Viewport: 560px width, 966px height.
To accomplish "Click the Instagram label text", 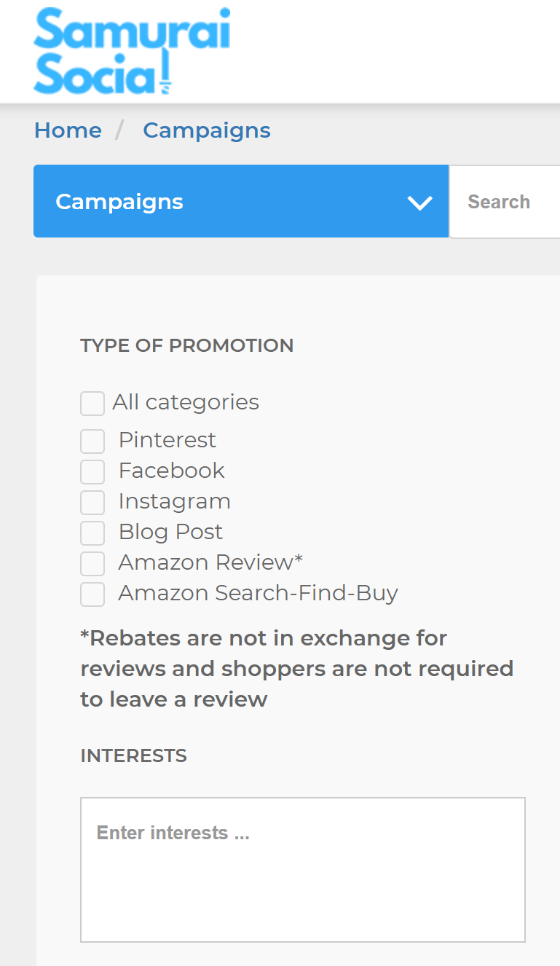I will (x=174, y=501).
